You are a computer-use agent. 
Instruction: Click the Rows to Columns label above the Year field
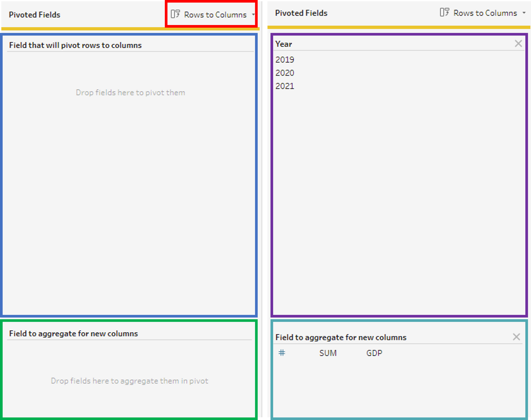click(x=485, y=13)
